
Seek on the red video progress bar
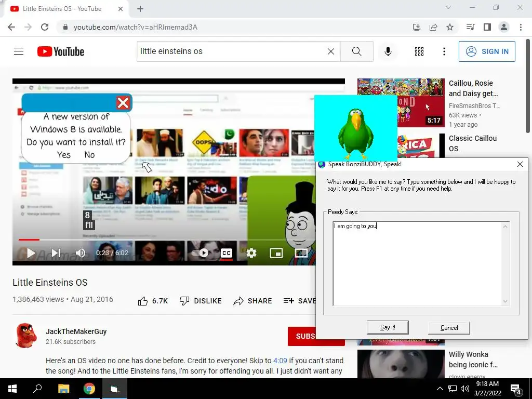29,240
